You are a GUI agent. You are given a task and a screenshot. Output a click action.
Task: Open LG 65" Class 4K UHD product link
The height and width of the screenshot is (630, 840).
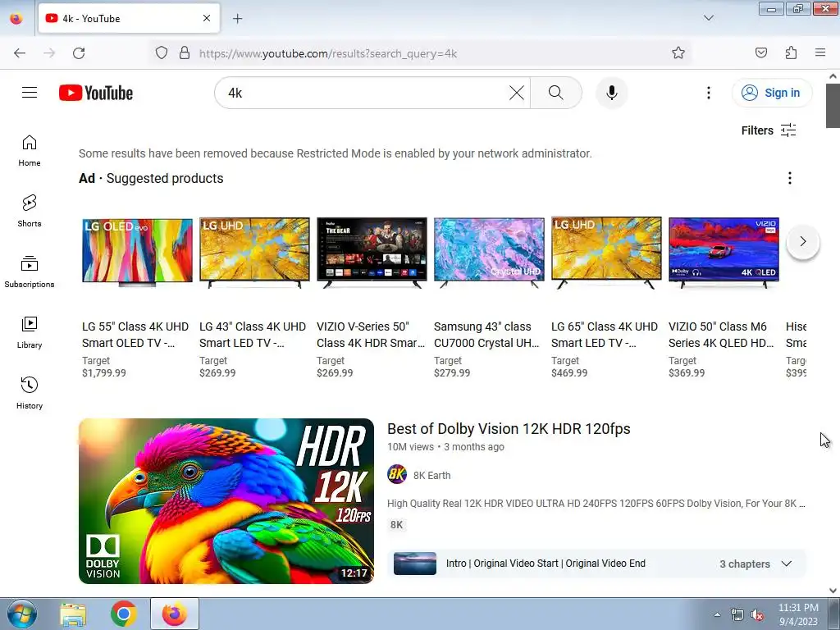(605, 335)
